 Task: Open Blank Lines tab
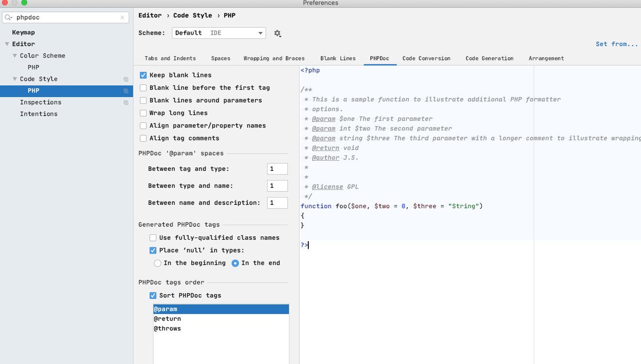338,58
